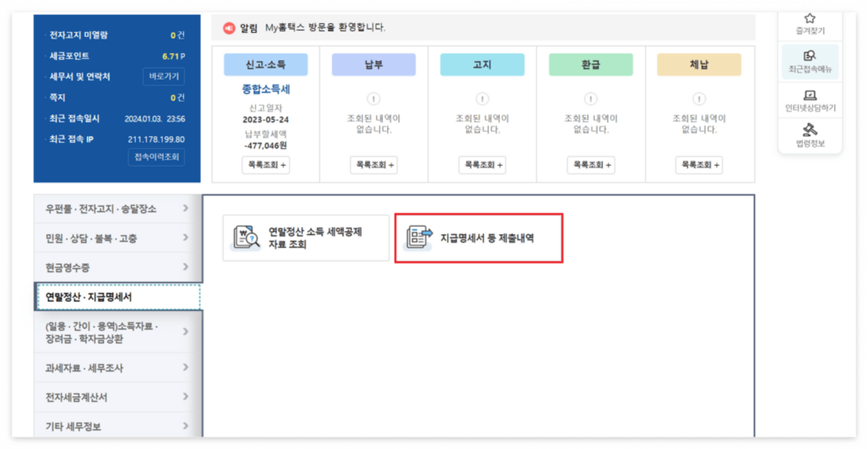
Task: Click 목록조회 + under 환급
Action: (x=590, y=164)
